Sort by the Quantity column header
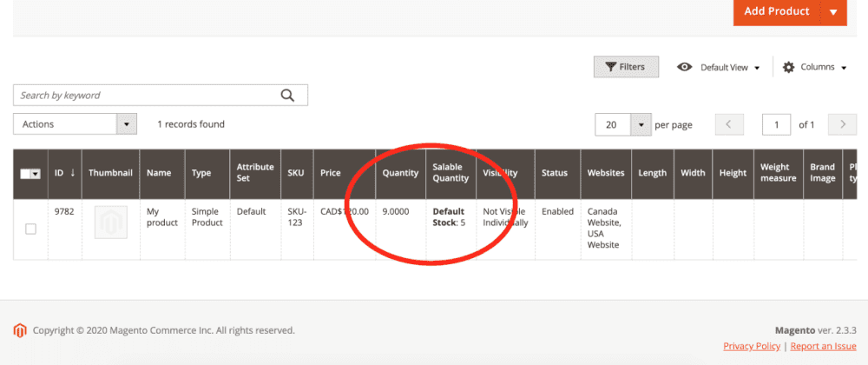The height and width of the screenshot is (365, 868). coord(401,173)
